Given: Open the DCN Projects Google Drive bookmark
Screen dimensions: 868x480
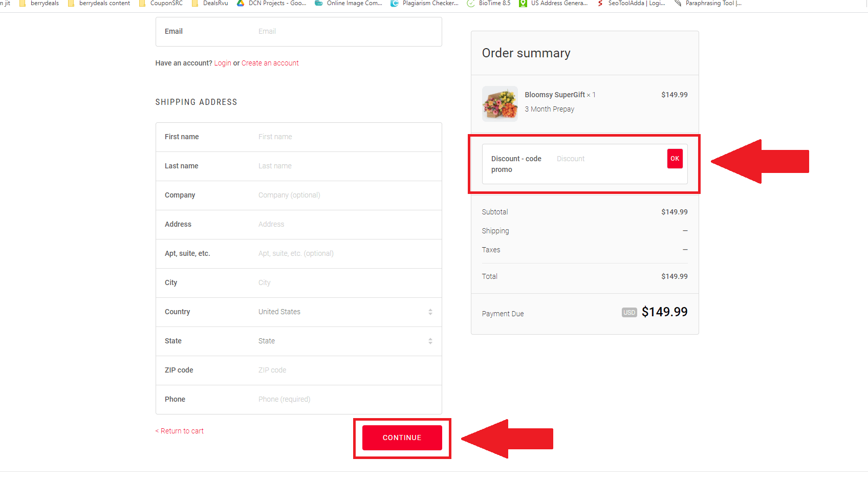Looking at the screenshot, I should pos(272,3).
